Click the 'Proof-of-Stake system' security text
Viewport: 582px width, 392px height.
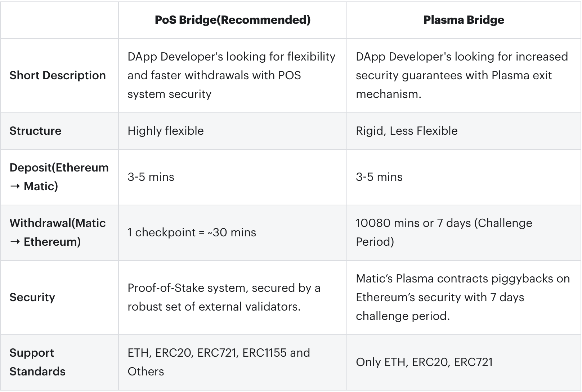224,297
